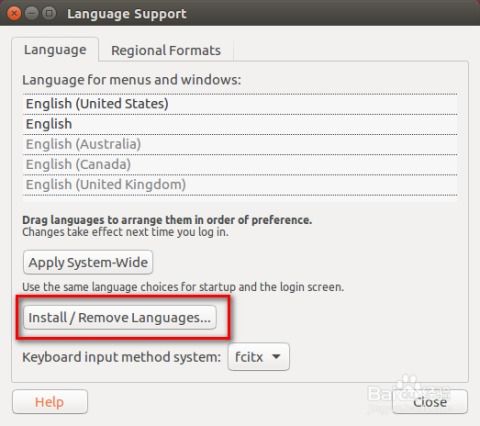Click the Language Support title bar text
Image resolution: width=480 pixels, height=426 pixels.
[x=127, y=14]
